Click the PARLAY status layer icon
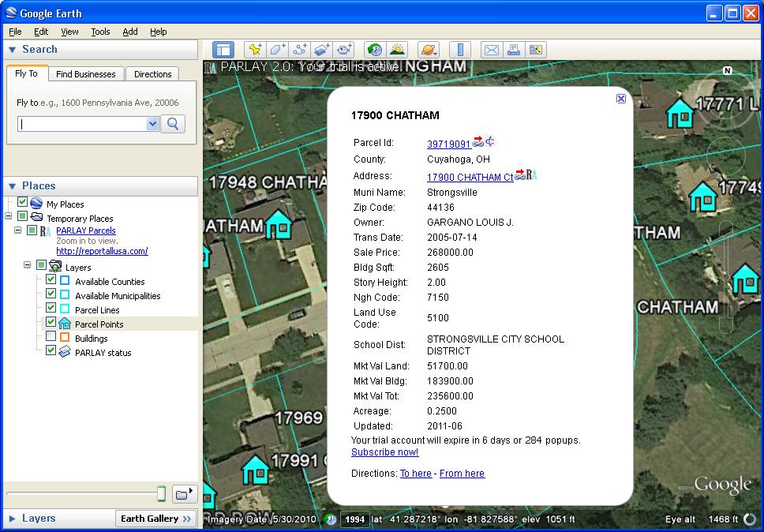Image resolution: width=764 pixels, height=532 pixels. [x=64, y=352]
